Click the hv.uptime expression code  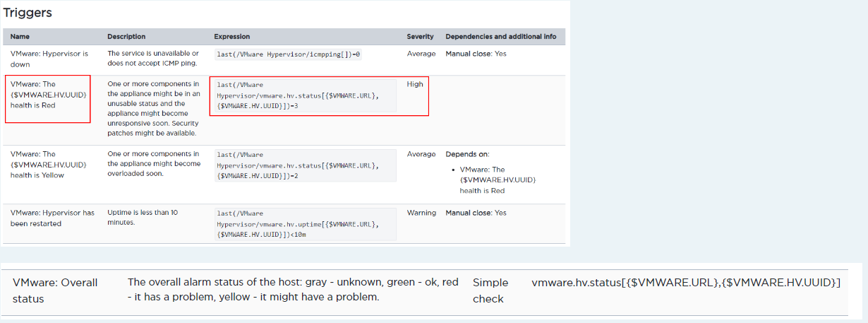(303, 223)
